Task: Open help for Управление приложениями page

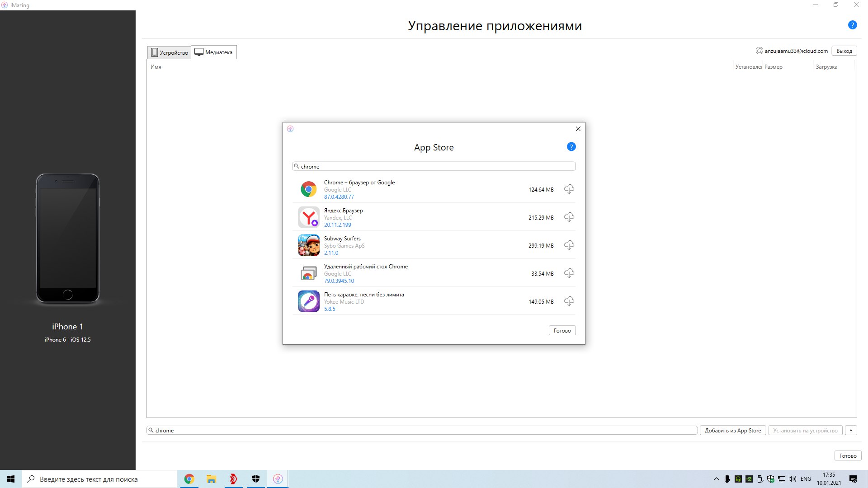Action: point(852,25)
